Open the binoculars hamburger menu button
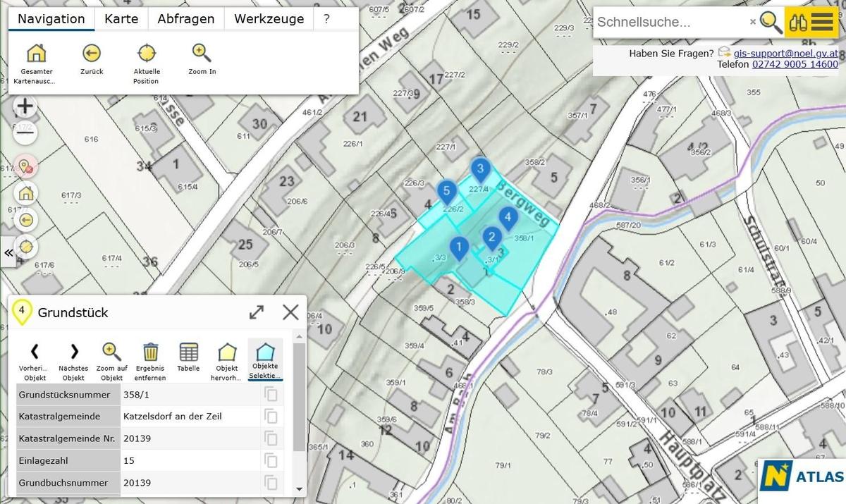Image resolution: width=846 pixels, height=504 pixels. pyautogui.click(x=811, y=22)
